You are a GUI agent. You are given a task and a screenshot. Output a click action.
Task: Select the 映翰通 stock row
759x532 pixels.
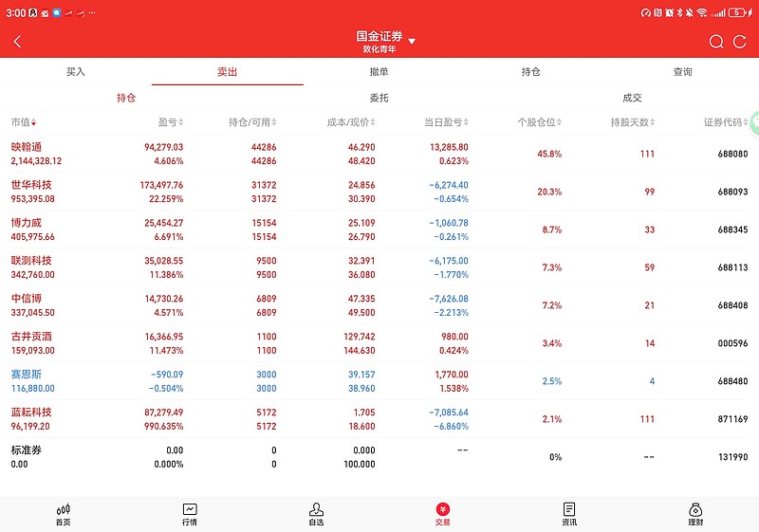(379, 154)
